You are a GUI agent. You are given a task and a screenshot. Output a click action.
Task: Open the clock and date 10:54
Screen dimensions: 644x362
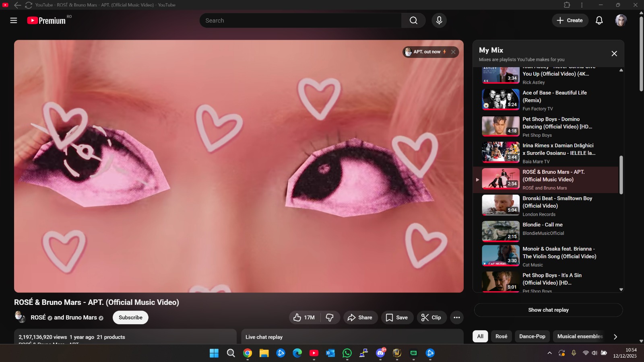[625, 353]
